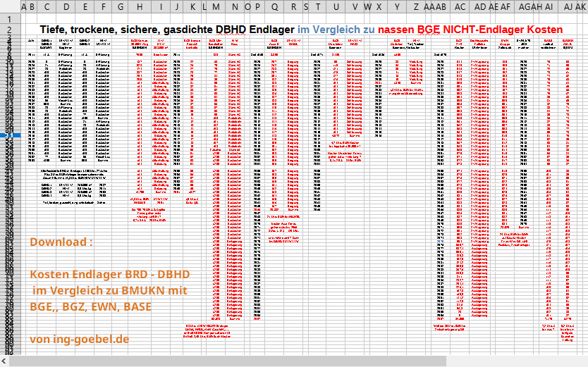The height and width of the screenshot is (367, 588).
Task: Click column AC header
Action: tap(460, 7)
